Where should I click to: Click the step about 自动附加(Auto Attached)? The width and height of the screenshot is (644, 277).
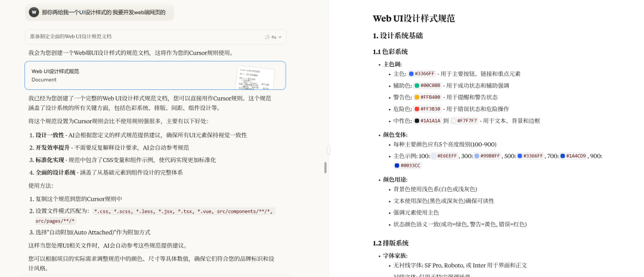point(93,232)
